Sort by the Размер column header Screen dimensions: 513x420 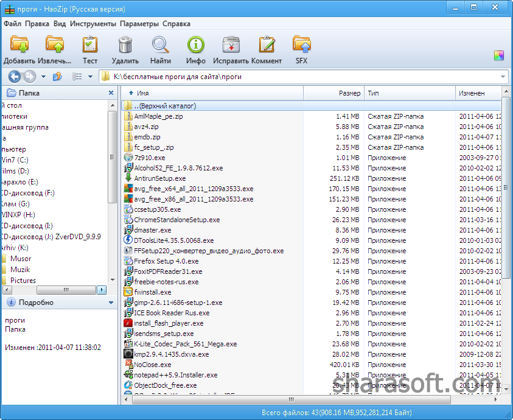333,93
